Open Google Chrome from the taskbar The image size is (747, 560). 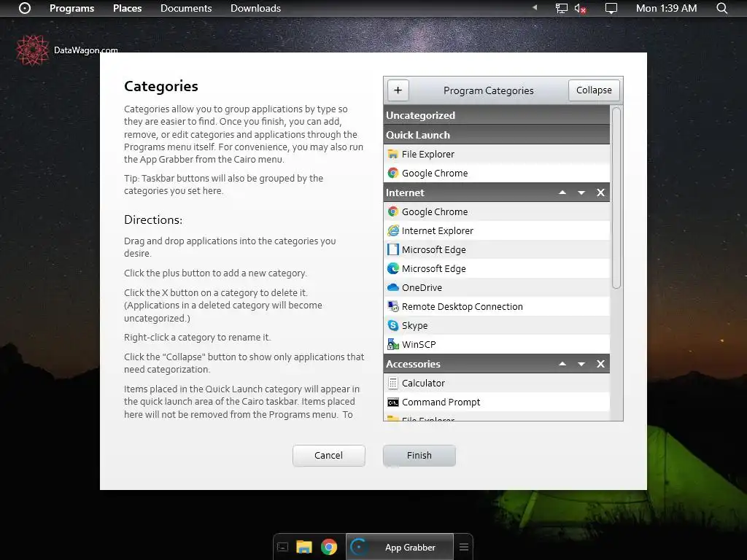click(x=329, y=547)
